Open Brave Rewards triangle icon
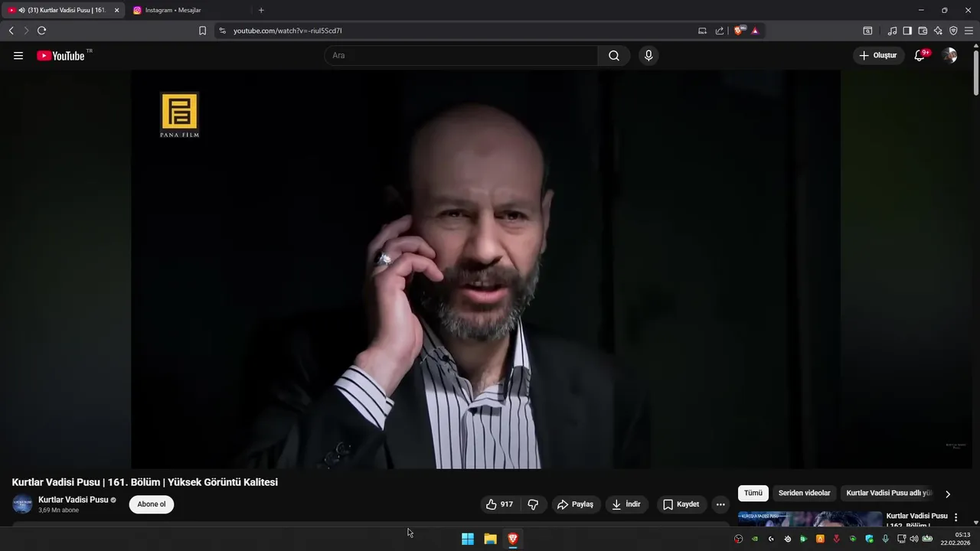 point(755,31)
